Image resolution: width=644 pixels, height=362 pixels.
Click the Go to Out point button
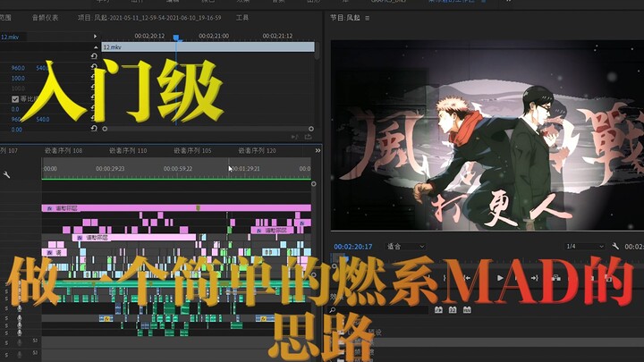(x=534, y=278)
